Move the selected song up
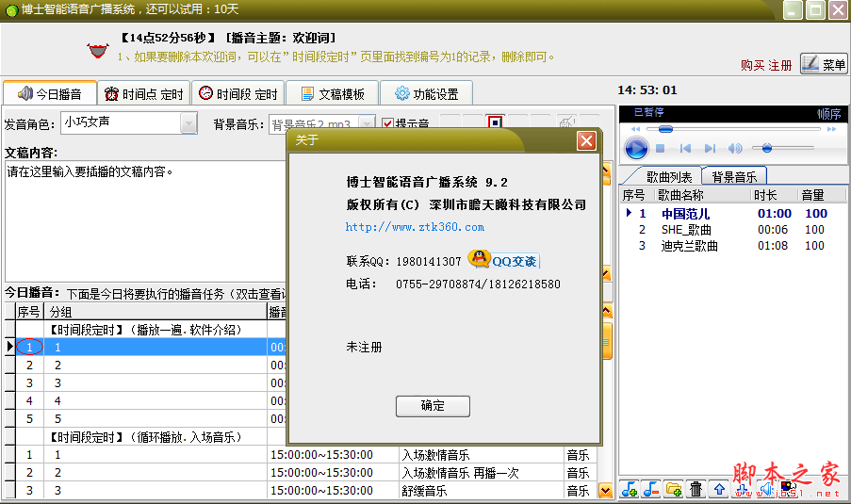The image size is (851, 504). coord(719,489)
